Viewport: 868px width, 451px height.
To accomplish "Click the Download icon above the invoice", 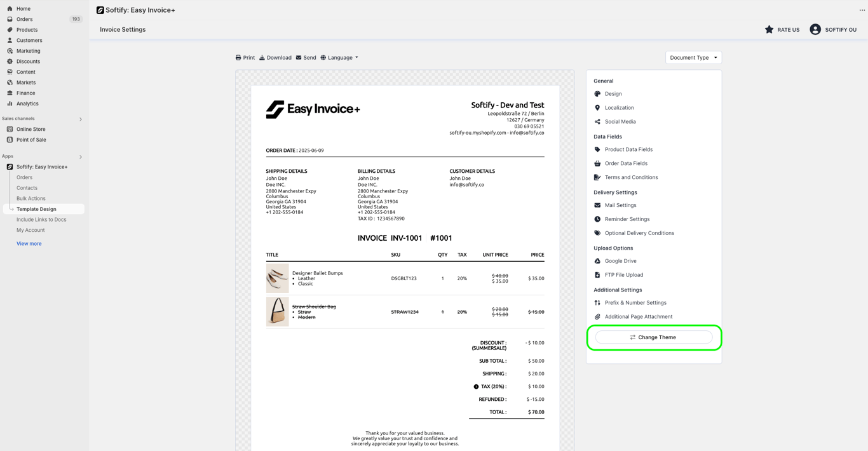I will [x=262, y=58].
